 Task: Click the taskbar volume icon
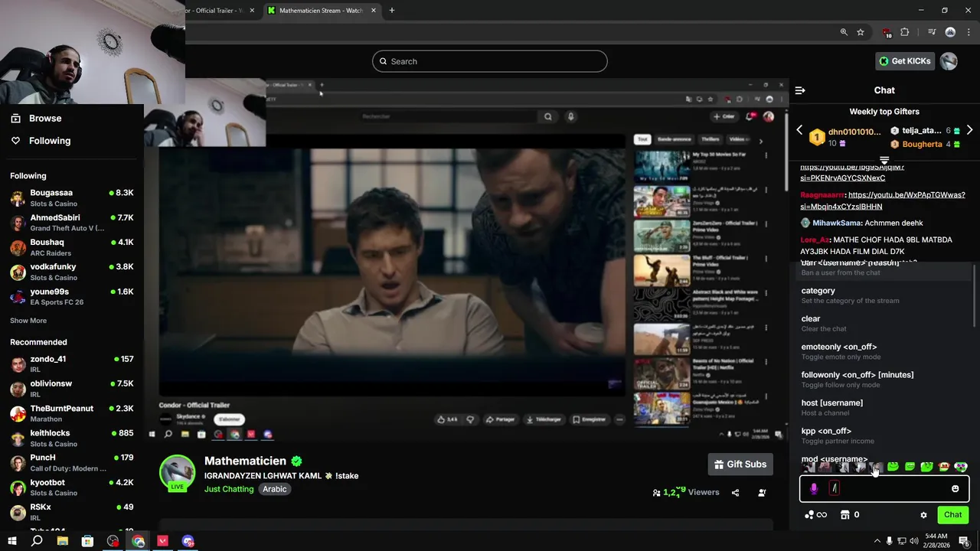click(915, 541)
